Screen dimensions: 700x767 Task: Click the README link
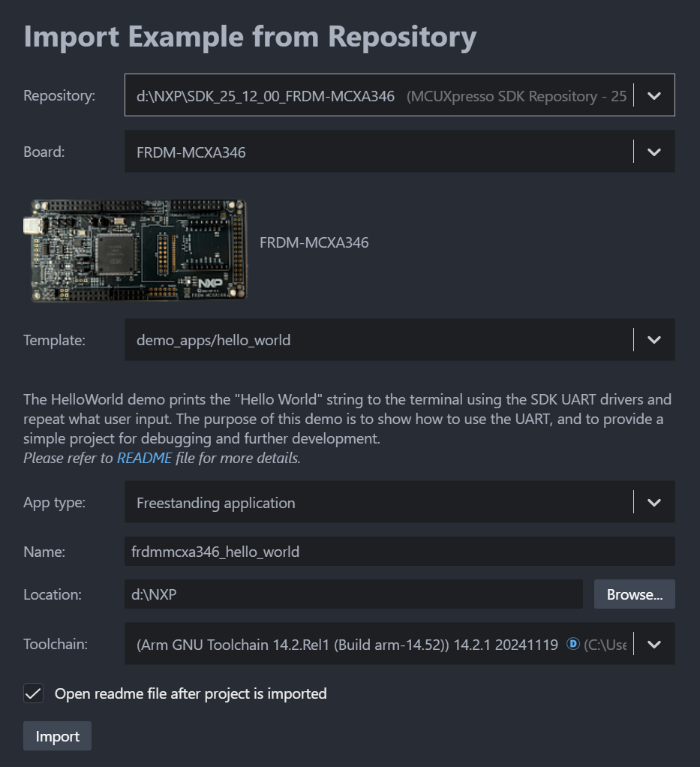coord(144,458)
